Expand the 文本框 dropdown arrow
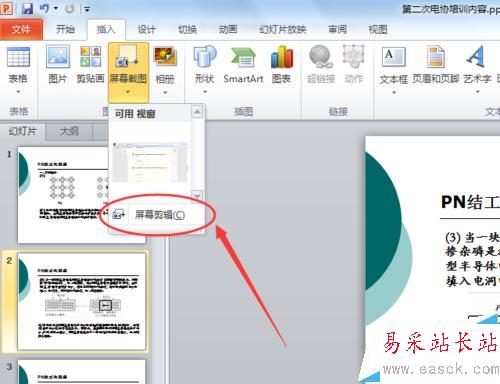The height and width of the screenshot is (384, 500). click(x=394, y=92)
